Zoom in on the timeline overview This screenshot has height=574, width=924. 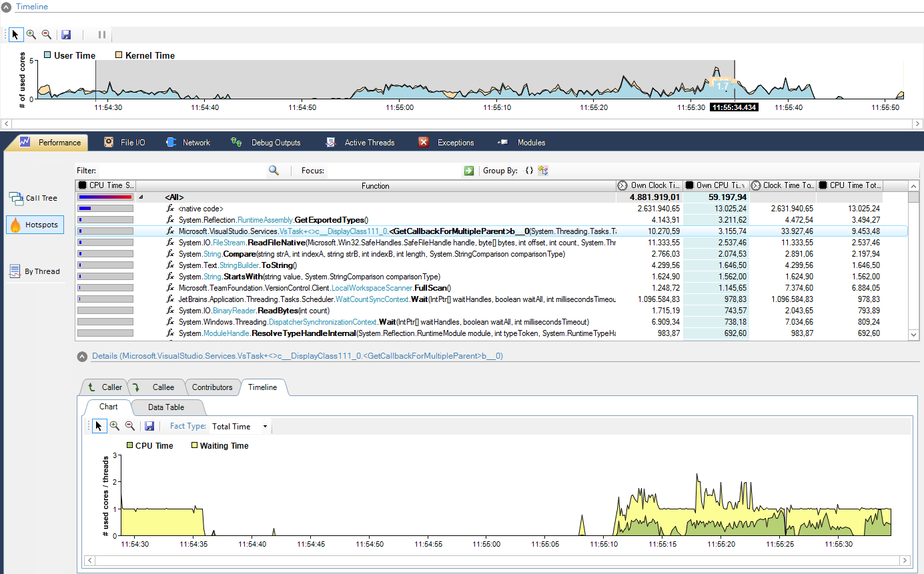tap(31, 34)
